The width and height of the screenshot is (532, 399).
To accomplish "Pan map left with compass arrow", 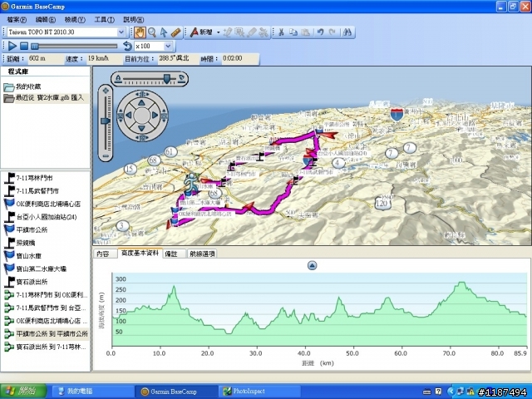I will coord(128,116).
